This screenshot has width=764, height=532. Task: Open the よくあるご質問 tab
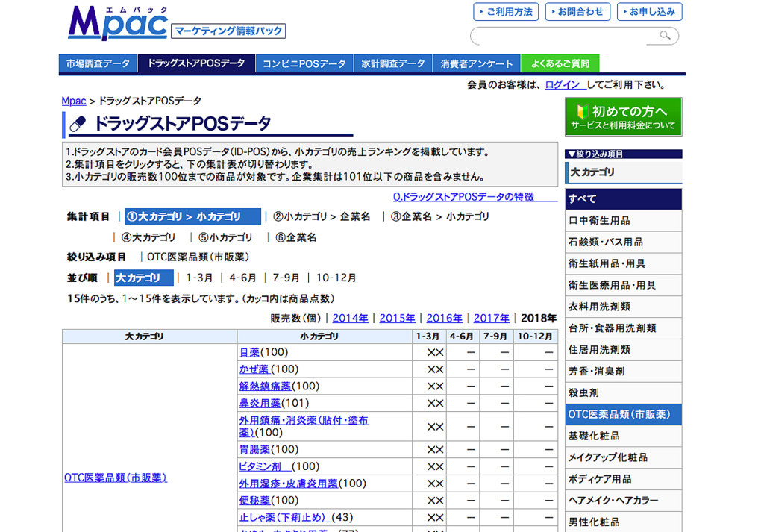coord(560,64)
